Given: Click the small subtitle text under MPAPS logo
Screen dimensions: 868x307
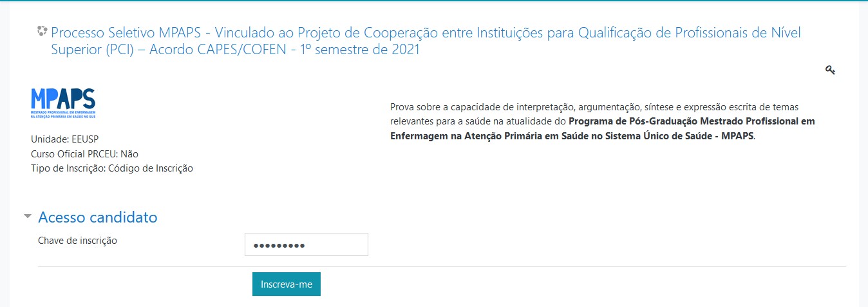Looking at the screenshot, I should (63, 115).
